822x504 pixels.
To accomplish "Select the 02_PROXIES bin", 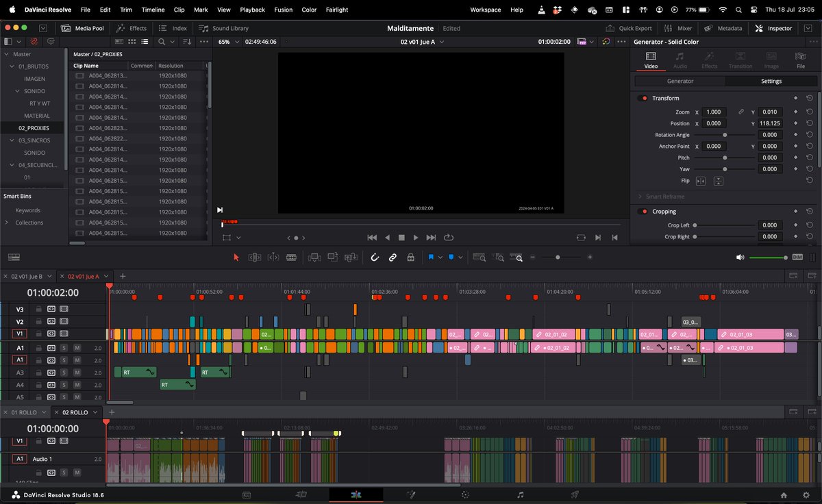I will (x=34, y=128).
